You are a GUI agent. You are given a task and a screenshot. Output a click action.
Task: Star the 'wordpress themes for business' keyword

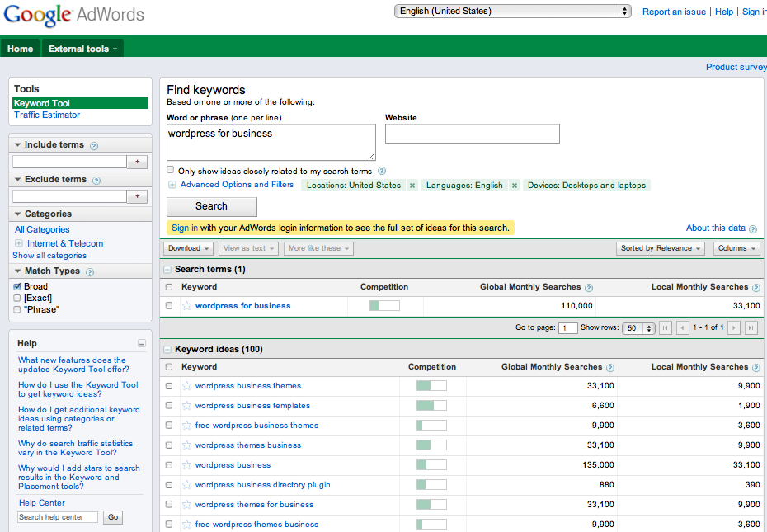click(186, 504)
